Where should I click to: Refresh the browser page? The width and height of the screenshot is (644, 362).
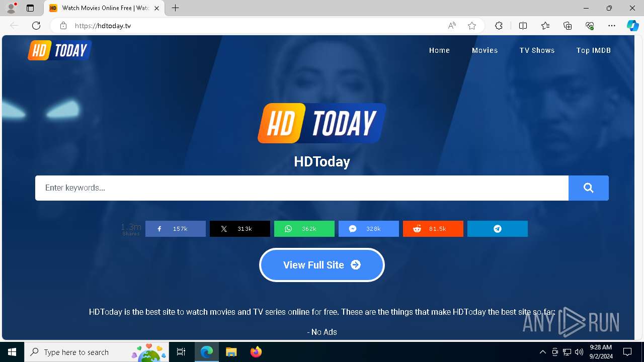click(36, 26)
